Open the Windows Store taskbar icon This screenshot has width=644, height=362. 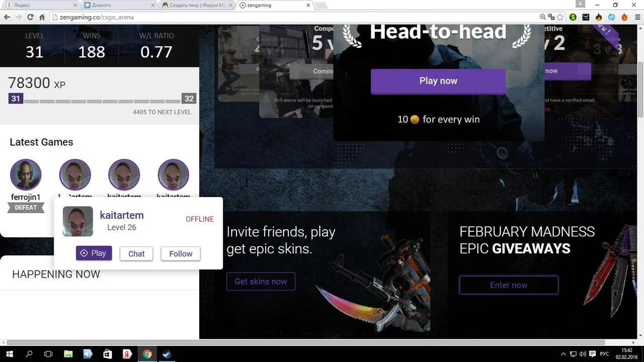(x=108, y=354)
